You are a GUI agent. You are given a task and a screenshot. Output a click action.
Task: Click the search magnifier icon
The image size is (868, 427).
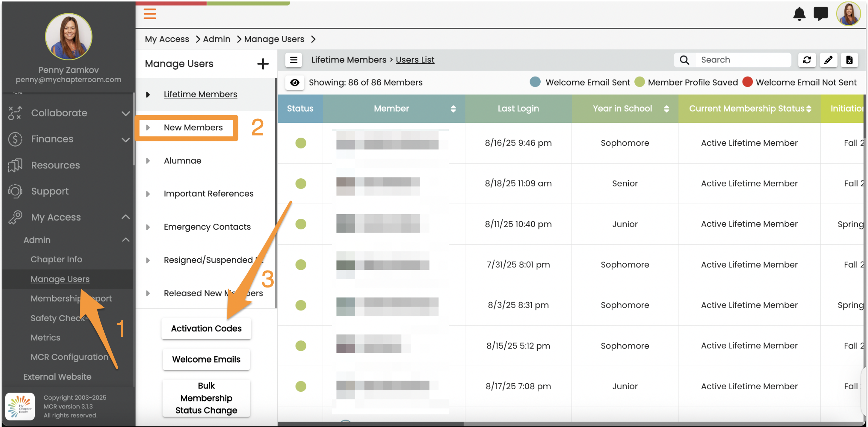click(684, 60)
